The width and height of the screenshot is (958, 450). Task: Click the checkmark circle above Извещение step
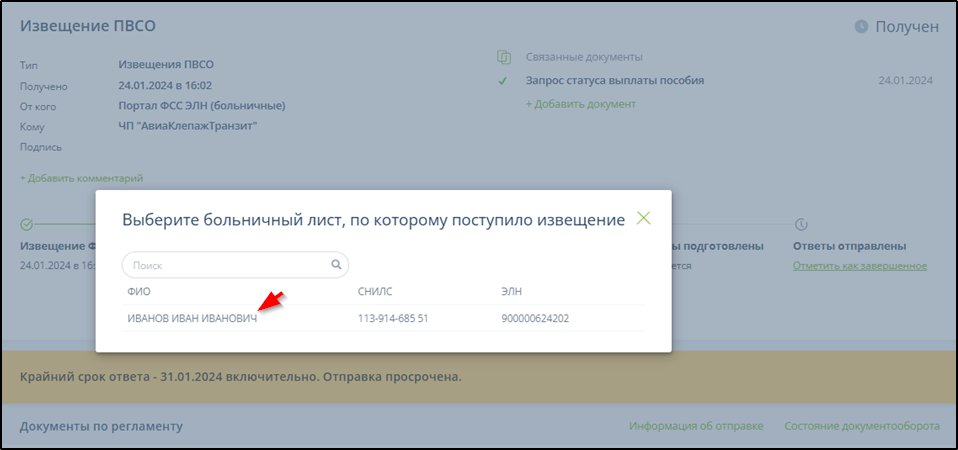tap(27, 224)
